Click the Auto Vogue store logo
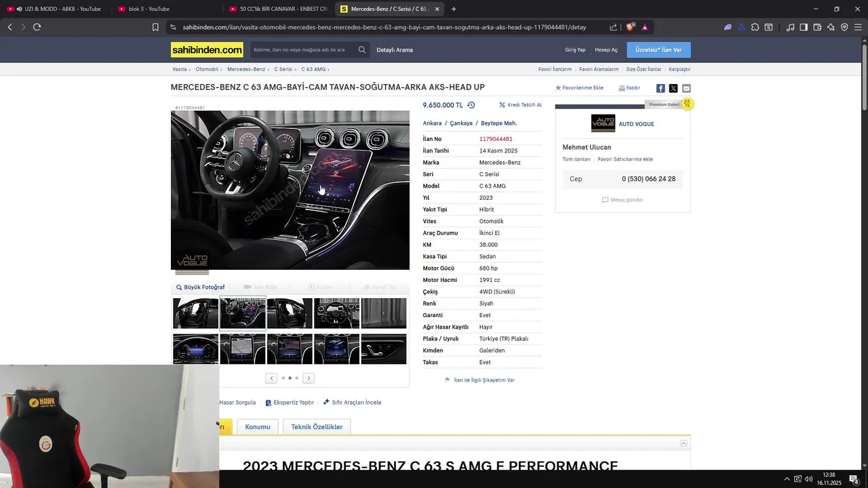The image size is (868, 488). pyautogui.click(x=603, y=123)
